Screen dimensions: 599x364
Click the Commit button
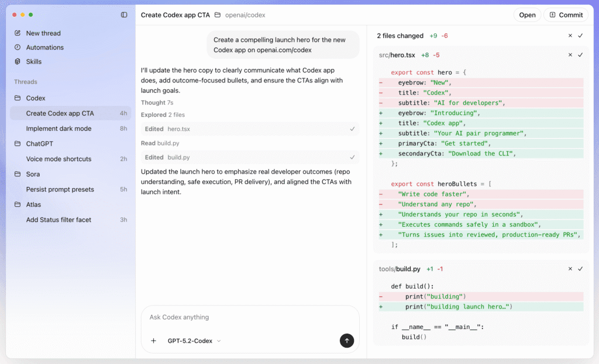click(566, 15)
